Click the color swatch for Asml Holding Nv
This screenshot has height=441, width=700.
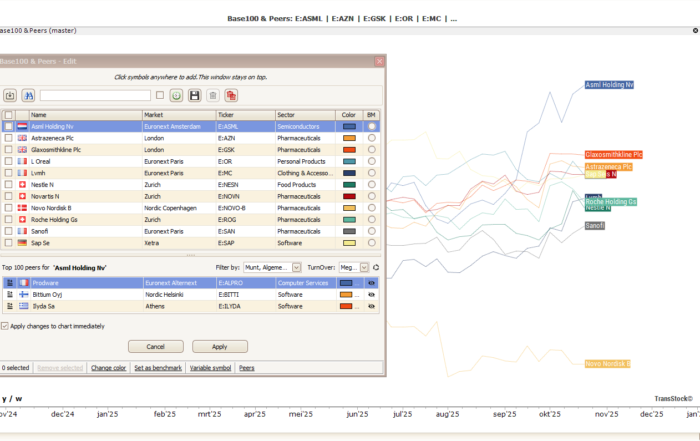349,126
